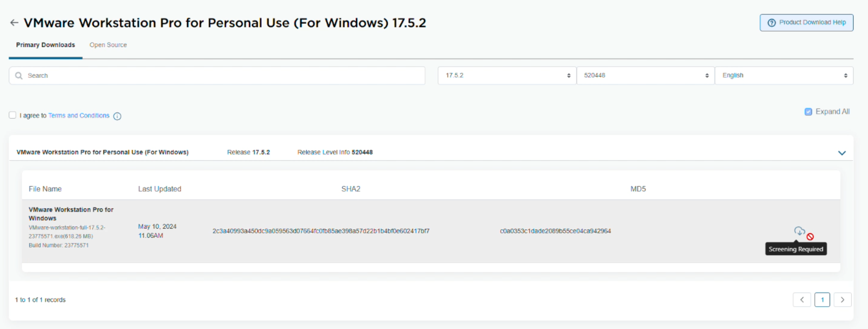This screenshot has height=329, width=868.
Task: Uncheck the Expand All checkbox
Action: pos(808,111)
